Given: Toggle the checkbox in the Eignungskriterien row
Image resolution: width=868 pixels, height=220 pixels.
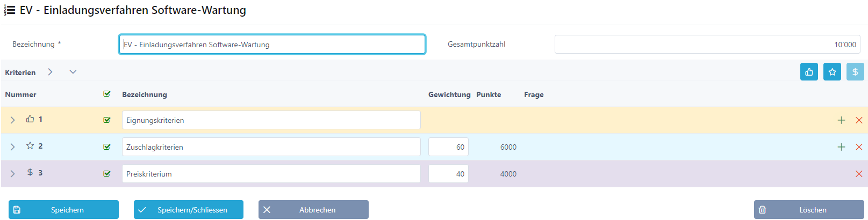Looking at the screenshot, I should [107, 120].
